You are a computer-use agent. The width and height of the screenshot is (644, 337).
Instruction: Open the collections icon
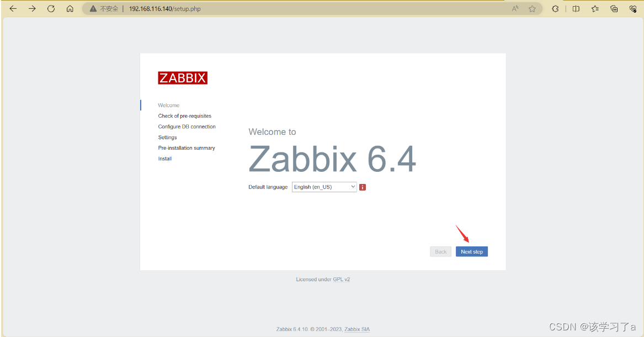pos(614,9)
